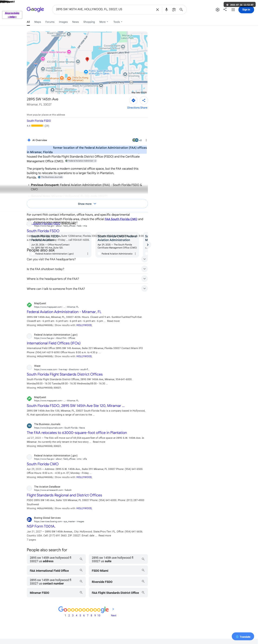Open AI Overview three-dot options
261x644 pixels.
click(146, 140)
